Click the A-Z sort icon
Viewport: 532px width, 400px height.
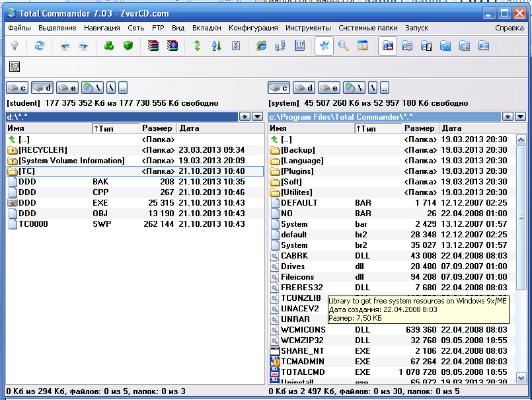coord(217,46)
